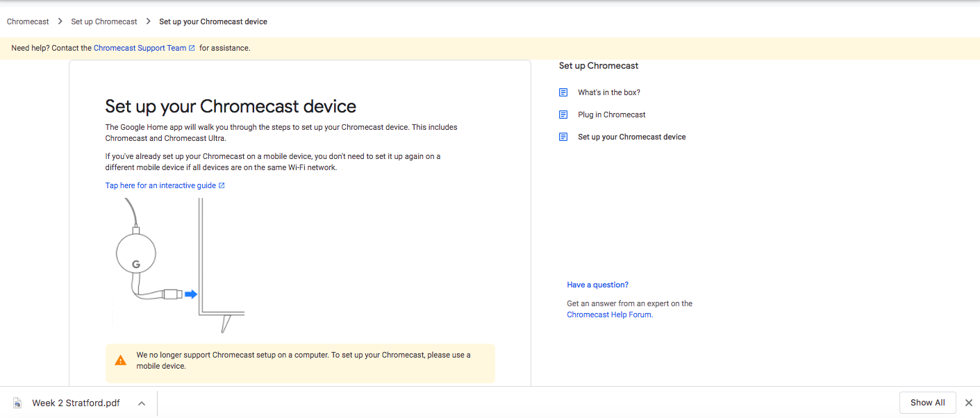The image size is (980, 418).
Task: Click document icon beside What's in the box?
Action: point(563,92)
